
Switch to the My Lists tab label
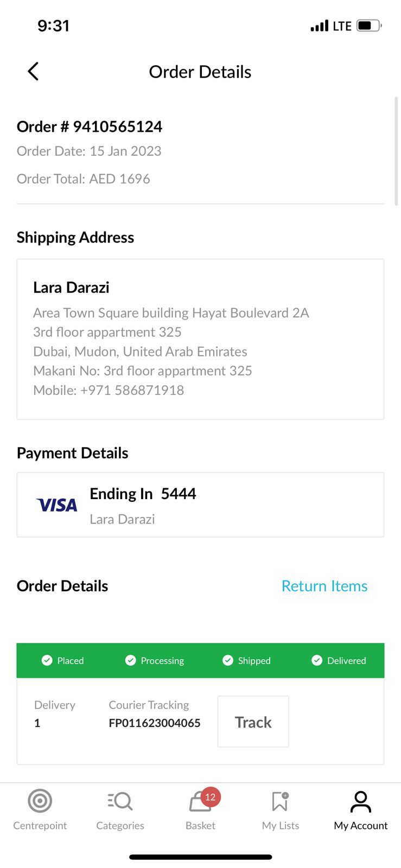(x=281, y=826)
